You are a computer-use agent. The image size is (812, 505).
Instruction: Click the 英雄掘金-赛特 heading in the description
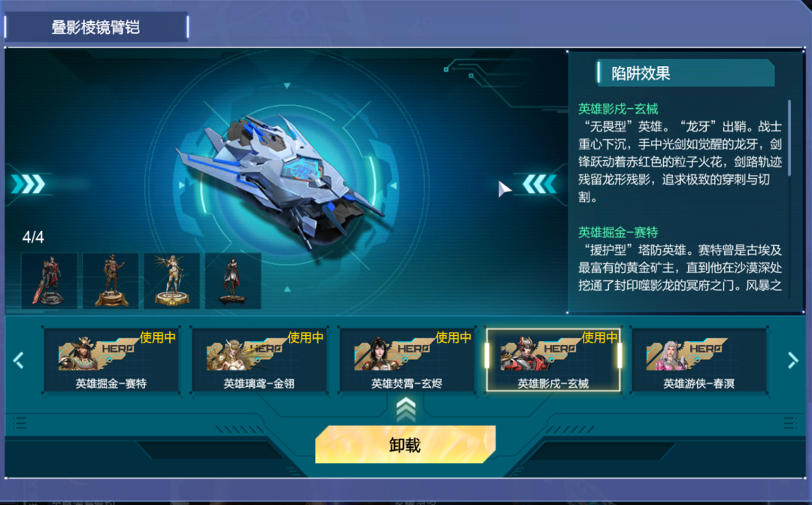[x=618, y=232]
